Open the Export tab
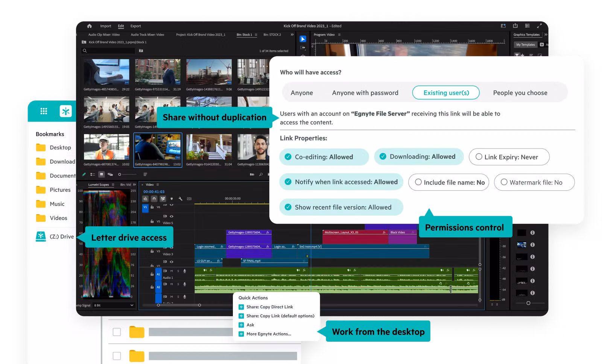The width and height of the screenshot is (602, 364). 135,26
